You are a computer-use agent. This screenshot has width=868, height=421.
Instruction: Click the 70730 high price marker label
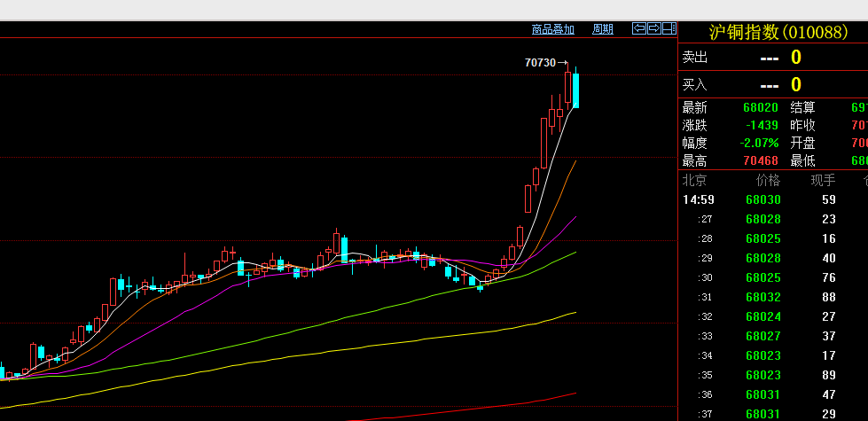coord(540,63)
